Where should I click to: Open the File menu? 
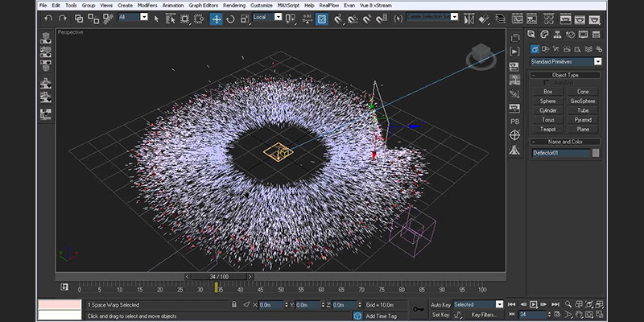(43, 6)
